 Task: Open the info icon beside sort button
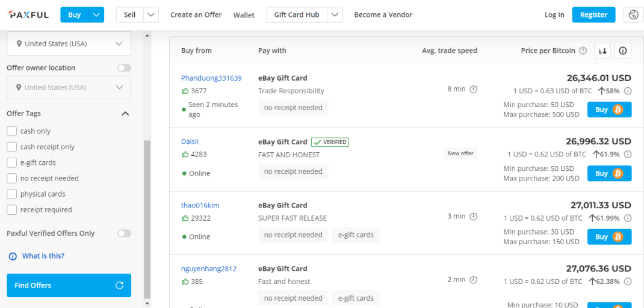(x=623, y=51)
